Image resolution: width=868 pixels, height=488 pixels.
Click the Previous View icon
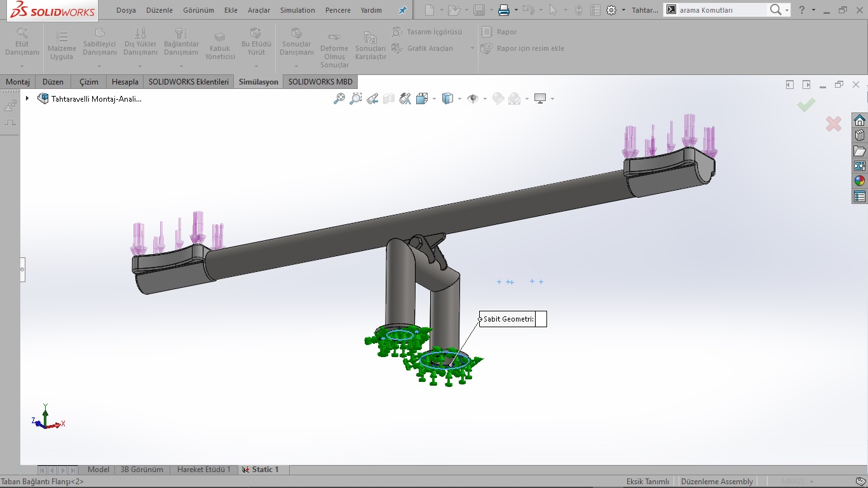click(x=372, y=98)
